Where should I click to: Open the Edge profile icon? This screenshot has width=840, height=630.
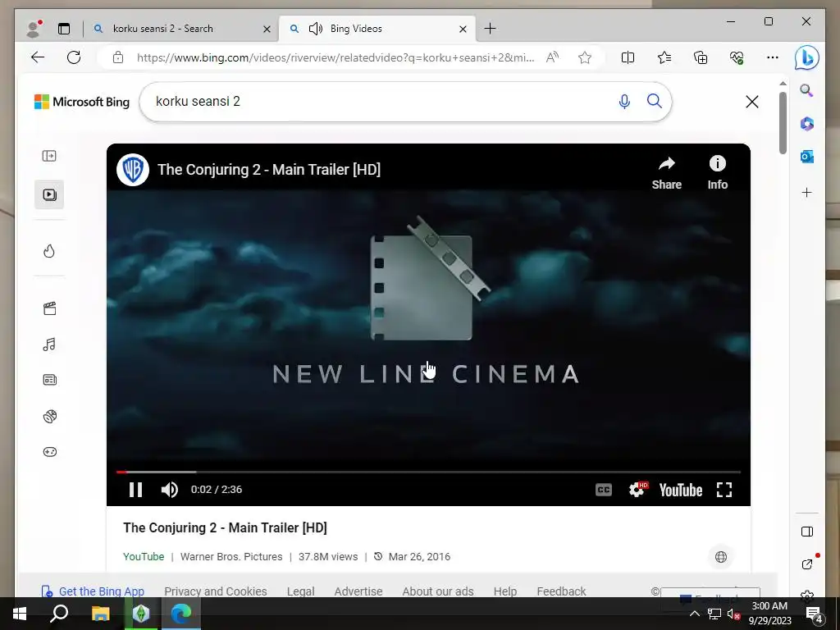pyautogui.click(x=34, y=29)
